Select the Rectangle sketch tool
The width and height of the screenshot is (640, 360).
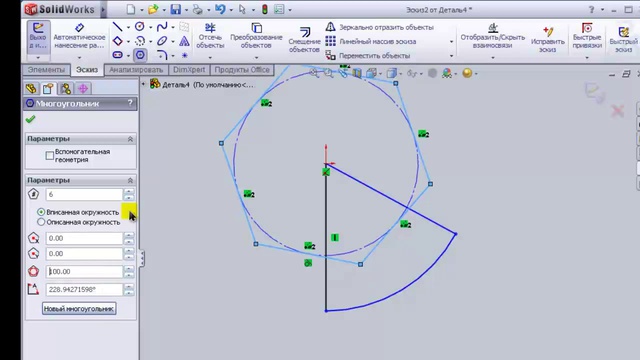tap(118, 41)
